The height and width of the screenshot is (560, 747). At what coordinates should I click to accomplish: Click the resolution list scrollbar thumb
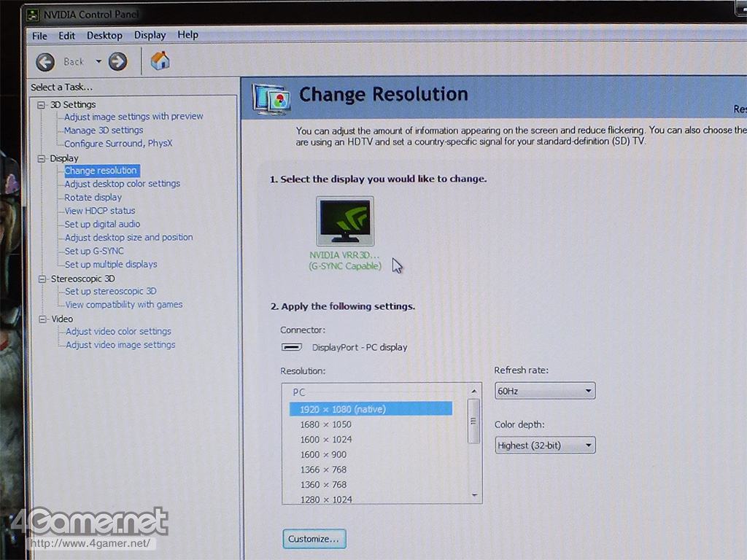pyautogui.click(x=473, y=421)
